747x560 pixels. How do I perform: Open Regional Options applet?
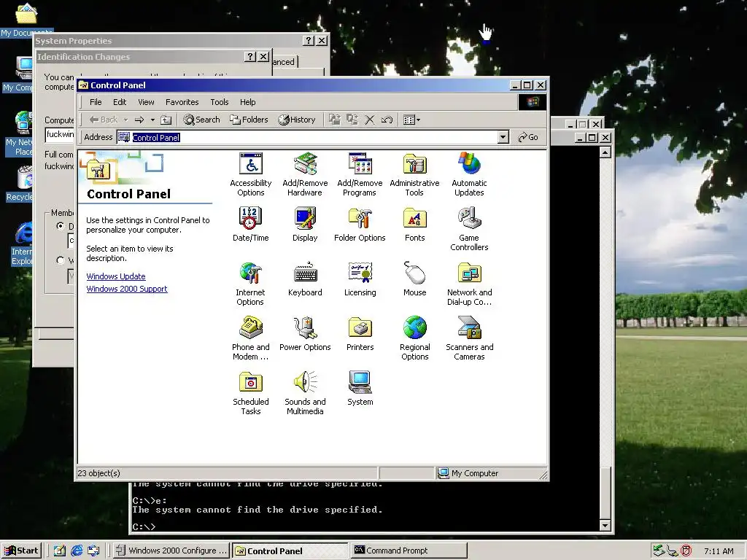click(x=414, y=338)
